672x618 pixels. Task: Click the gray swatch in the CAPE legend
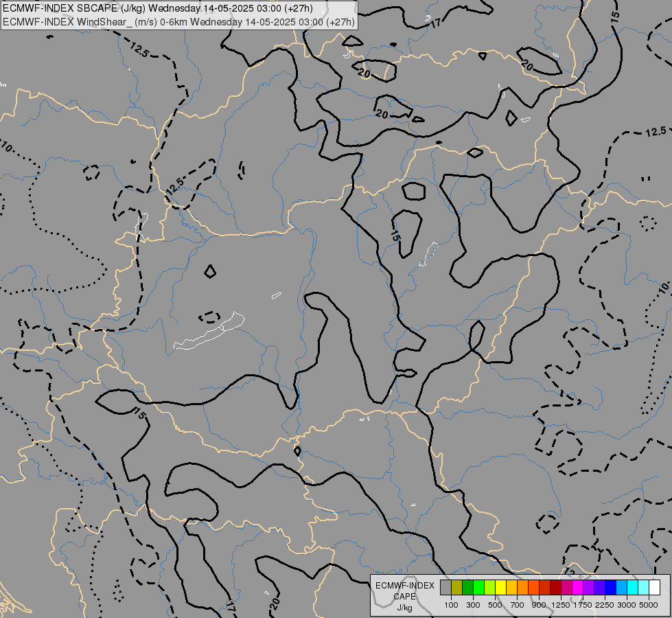pos(445,587)
